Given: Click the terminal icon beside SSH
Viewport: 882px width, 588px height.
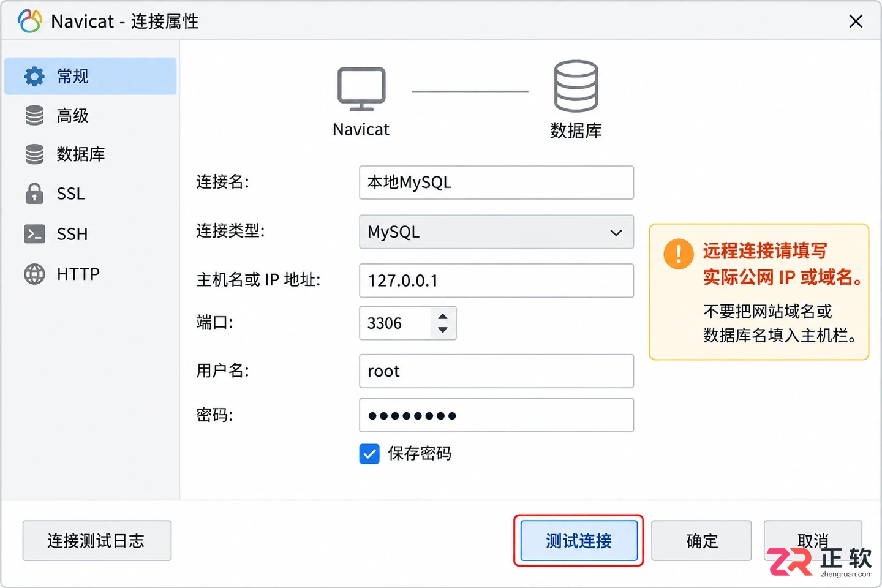Looking at the screenshot, I should click(x=34, y=233).
